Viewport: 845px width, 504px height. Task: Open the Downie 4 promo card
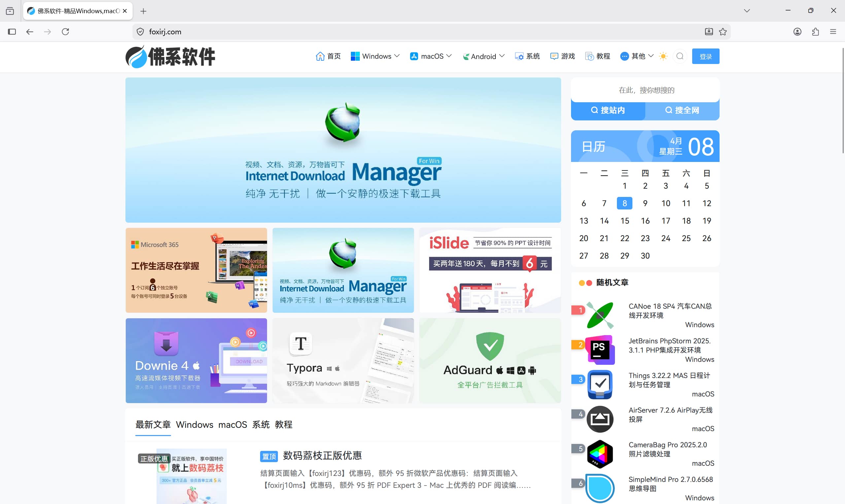196,361
